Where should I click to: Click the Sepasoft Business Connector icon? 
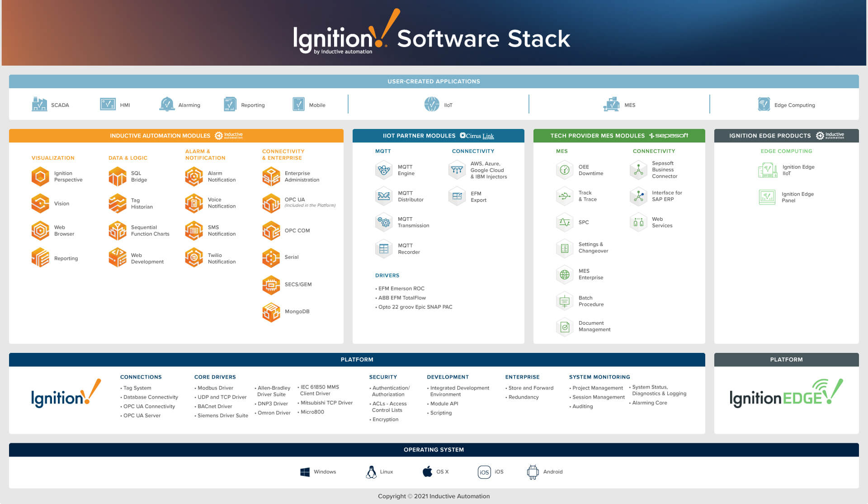[x=638, y=170]
